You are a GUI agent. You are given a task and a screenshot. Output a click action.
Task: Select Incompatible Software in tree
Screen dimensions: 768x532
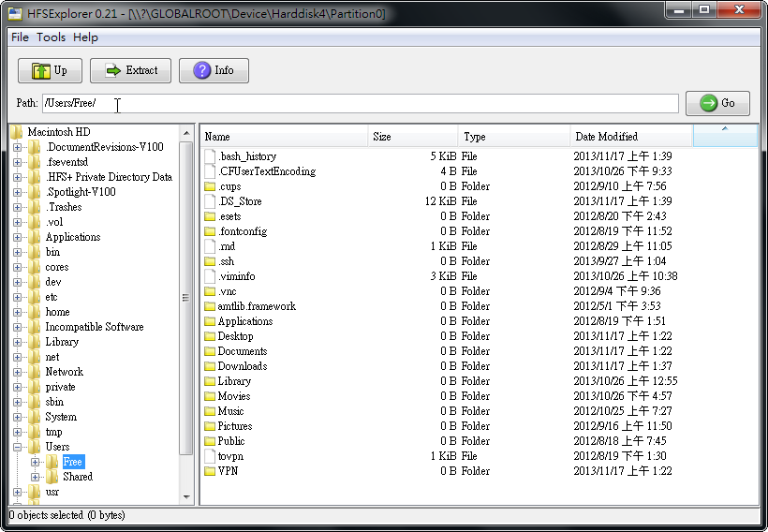pos(95,327)
